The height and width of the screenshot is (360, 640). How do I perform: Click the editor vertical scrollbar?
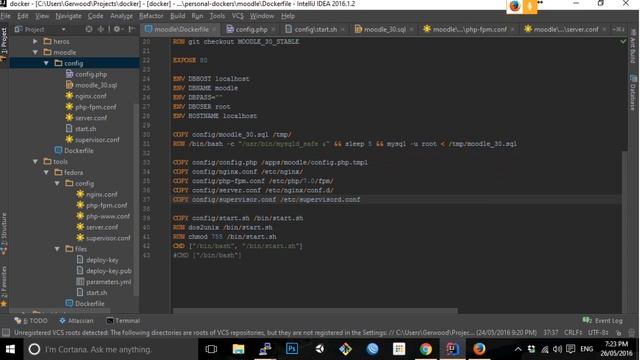[624, 231]
